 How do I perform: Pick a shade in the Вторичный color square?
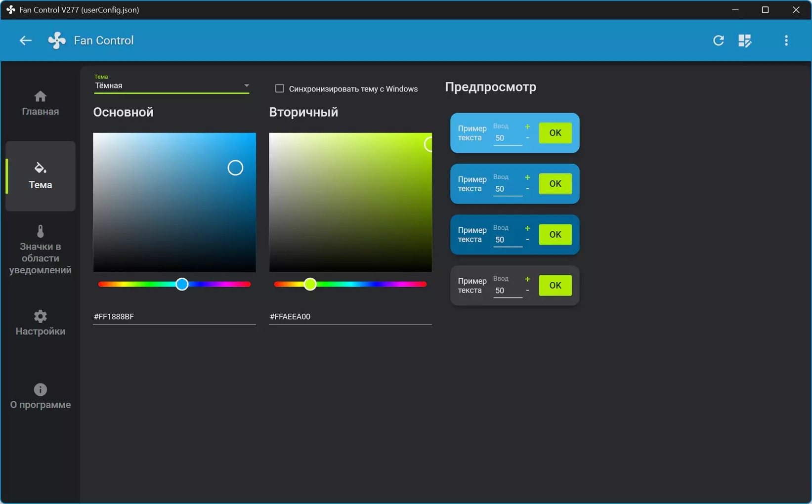click(350, 202)
